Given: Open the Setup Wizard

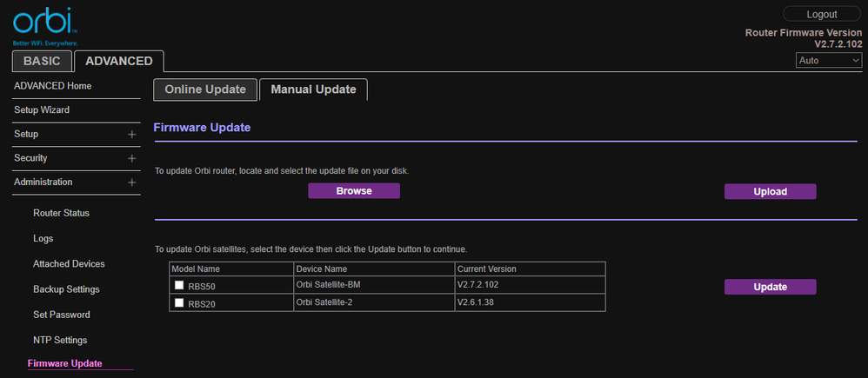Looking at the screenshot, I should click(42, 110).
